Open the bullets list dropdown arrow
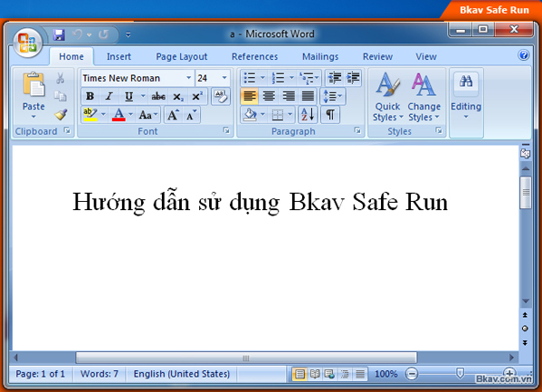The width and height of the screenshot is (542, 392). tap(262, 78)
